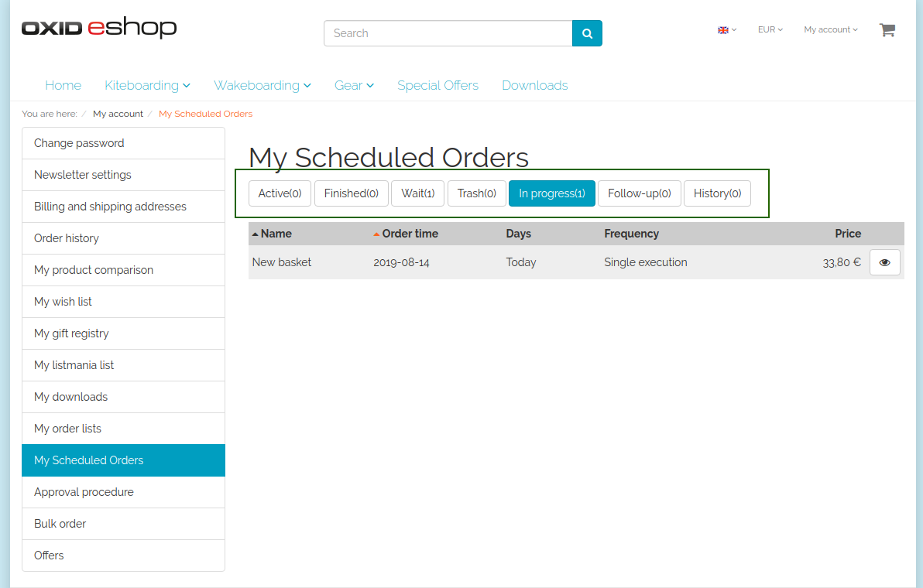The width and height of the screenshot is (923, 588).
Task: Open language flag selector
Action: tap(726, 30)
